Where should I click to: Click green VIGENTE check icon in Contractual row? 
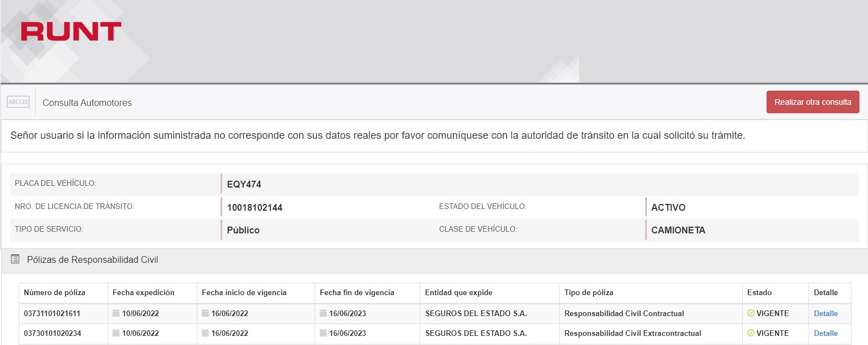(x=751, y=313)
